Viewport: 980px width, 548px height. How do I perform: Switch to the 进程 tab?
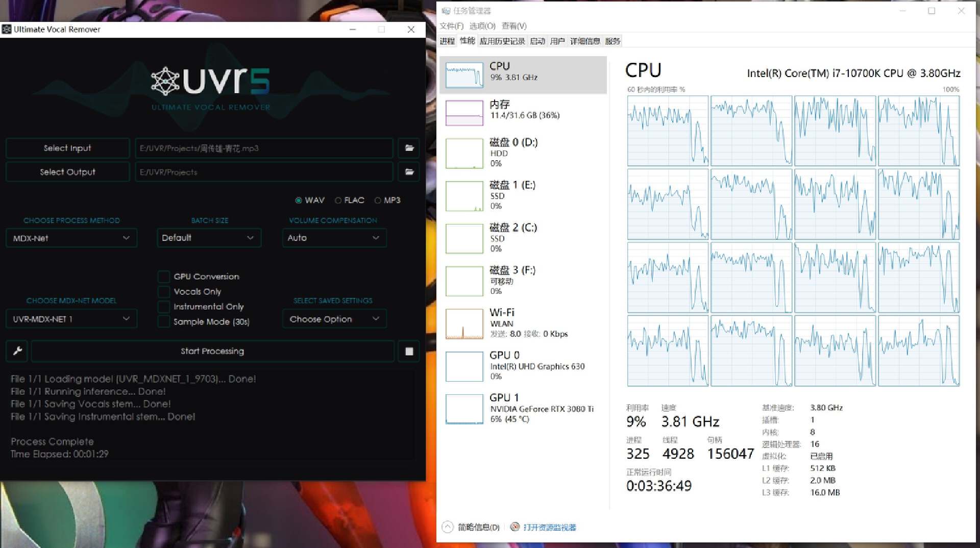[x=447, y=41]
